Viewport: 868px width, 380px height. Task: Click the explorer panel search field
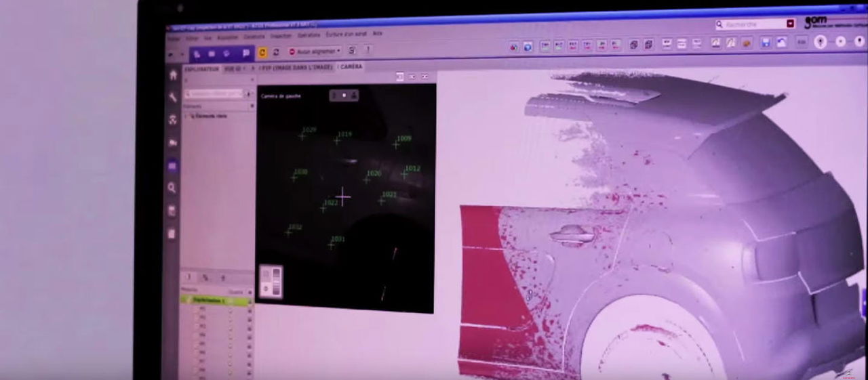(x=214, y=94)
